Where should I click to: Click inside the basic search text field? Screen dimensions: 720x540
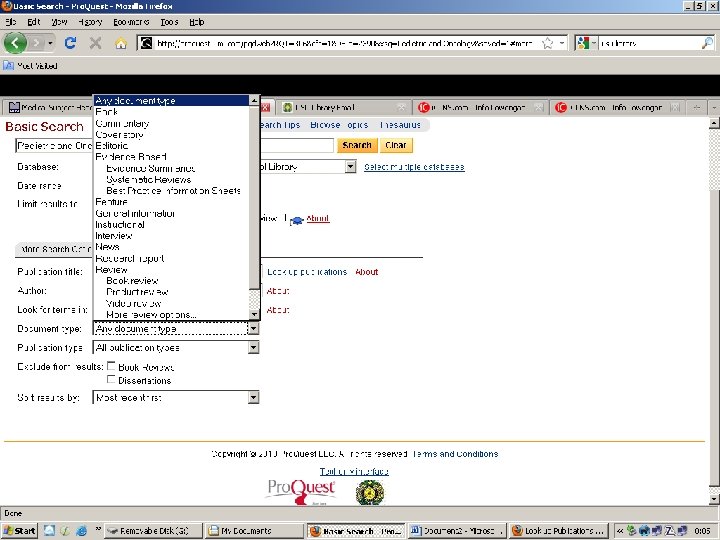click(x=174, y=146)
